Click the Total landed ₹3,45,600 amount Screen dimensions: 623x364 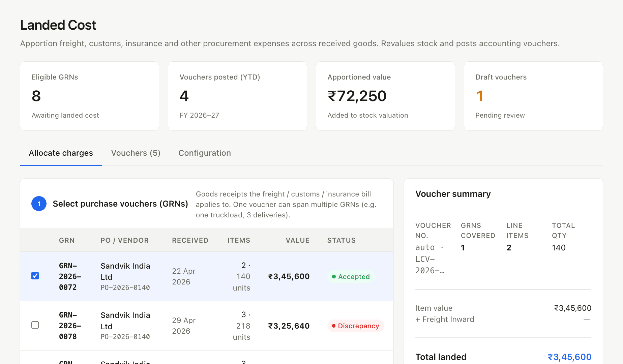(569, 357)
